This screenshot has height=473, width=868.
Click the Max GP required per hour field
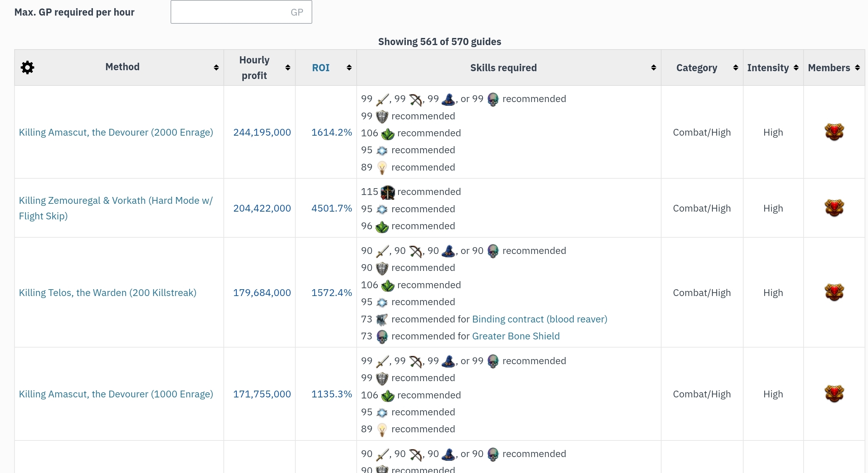pos(241,12)
